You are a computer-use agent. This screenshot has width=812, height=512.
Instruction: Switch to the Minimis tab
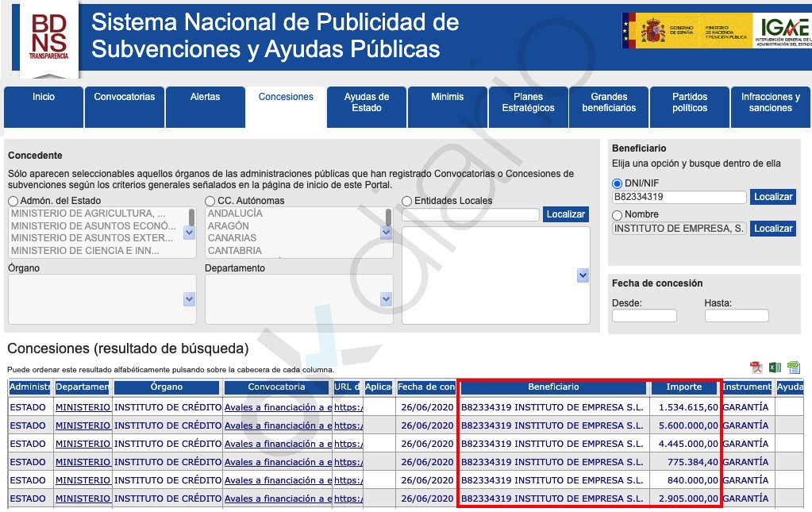[448, 106]
